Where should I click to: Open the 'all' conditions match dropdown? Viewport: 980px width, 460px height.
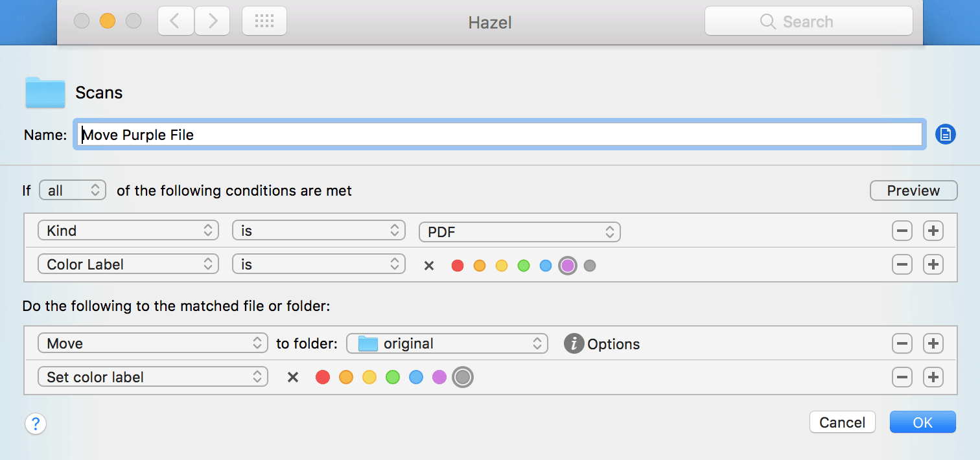point(73,190)
